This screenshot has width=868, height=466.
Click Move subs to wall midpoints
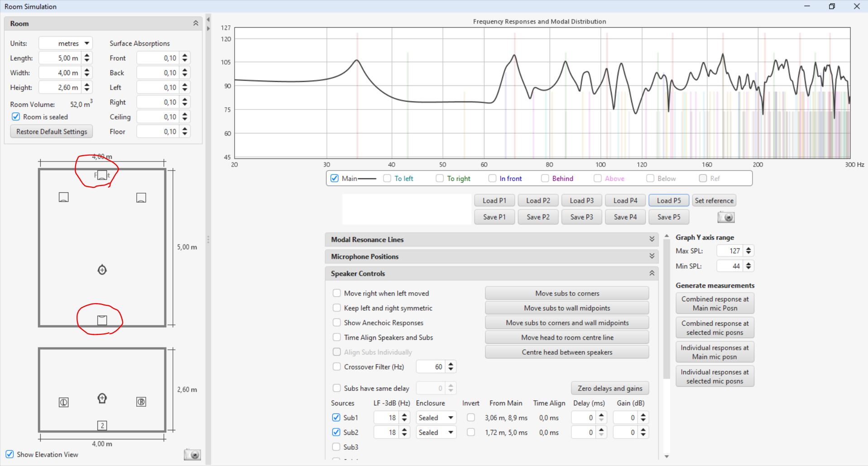(x=567, y=308)
